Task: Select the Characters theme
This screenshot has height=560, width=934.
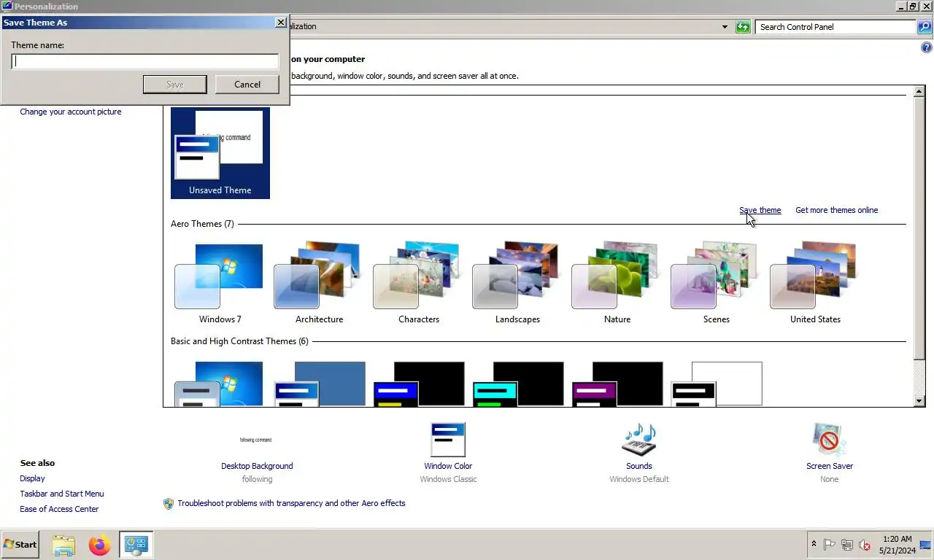Action: (418, 283)
